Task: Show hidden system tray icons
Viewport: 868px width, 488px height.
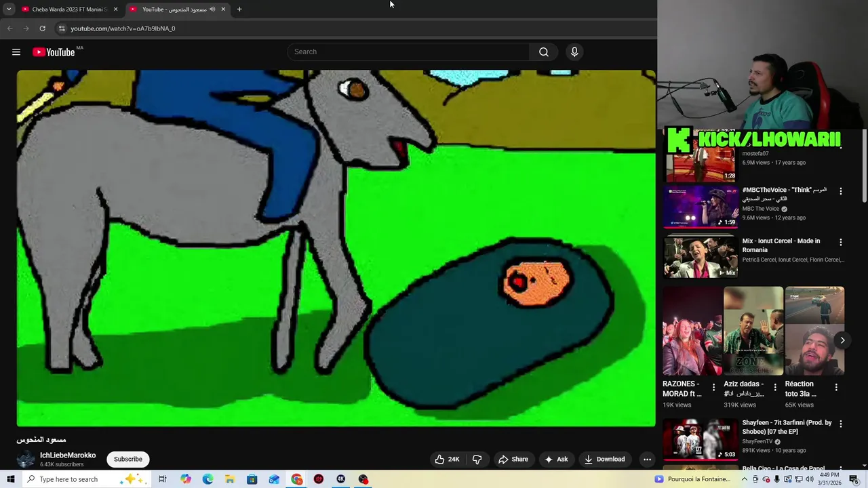Action: click(x=745, y=479)
